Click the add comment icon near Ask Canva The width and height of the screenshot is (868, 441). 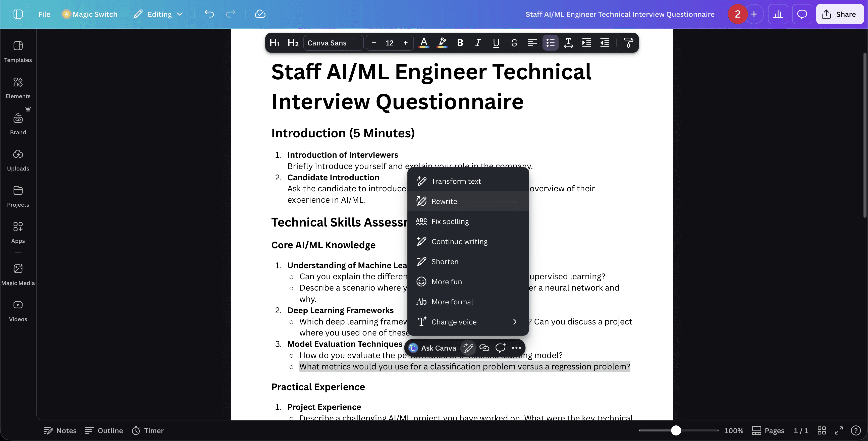(x=500, y=348)
